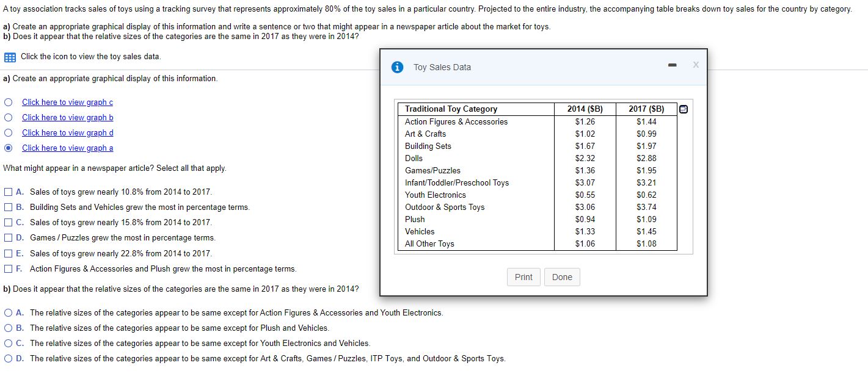Check option C: sales grew nearly 15.8%
Screen dimensions: 868x382
tap(9, 223)
